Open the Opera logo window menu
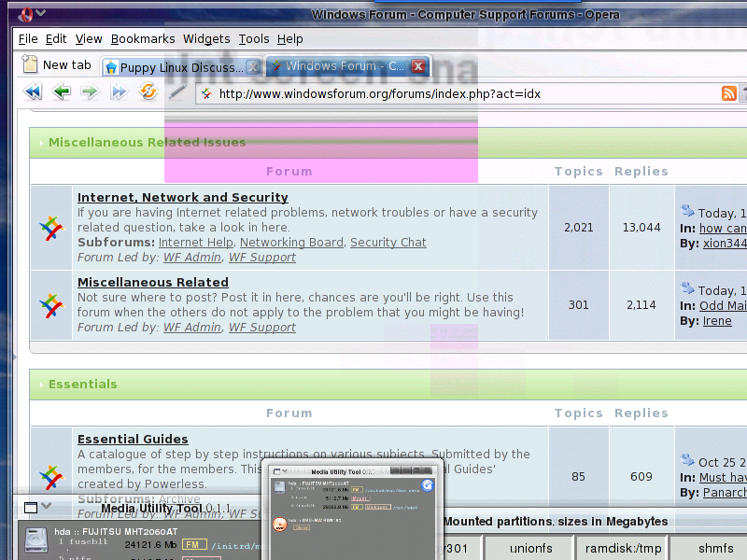 [x=24, y=15]
